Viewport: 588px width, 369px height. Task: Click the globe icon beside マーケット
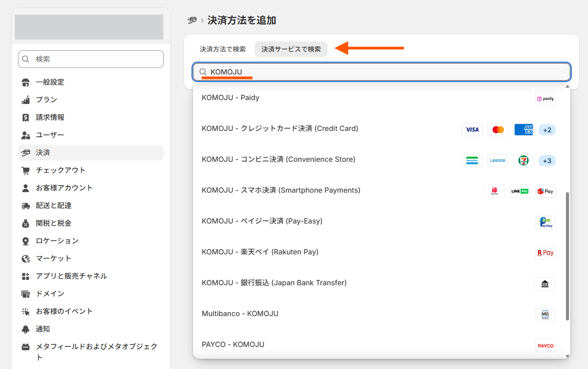point(26,258)
